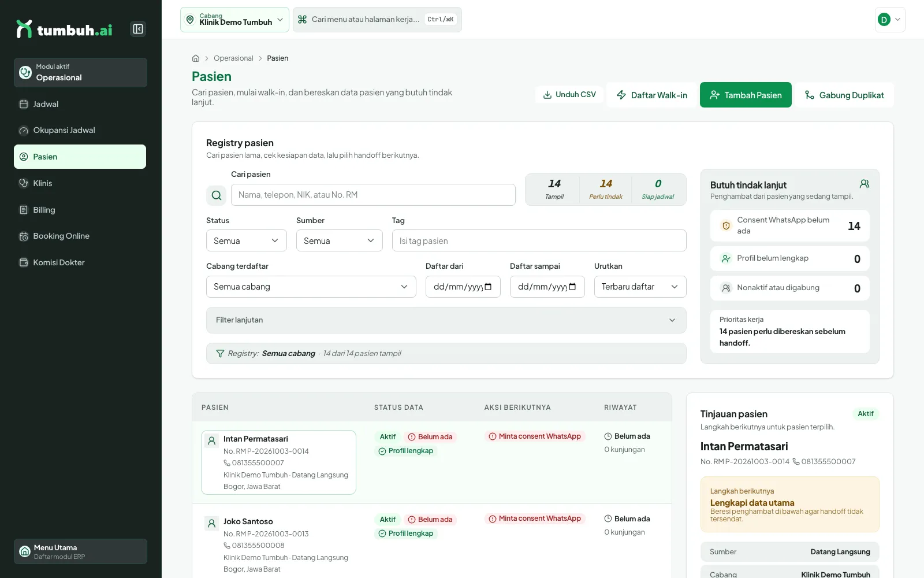Go to Okupansi Jadwal in sidebar
The width and height of the screenshot is (924, 578).
pyautogui.click(x=80, y=131)
